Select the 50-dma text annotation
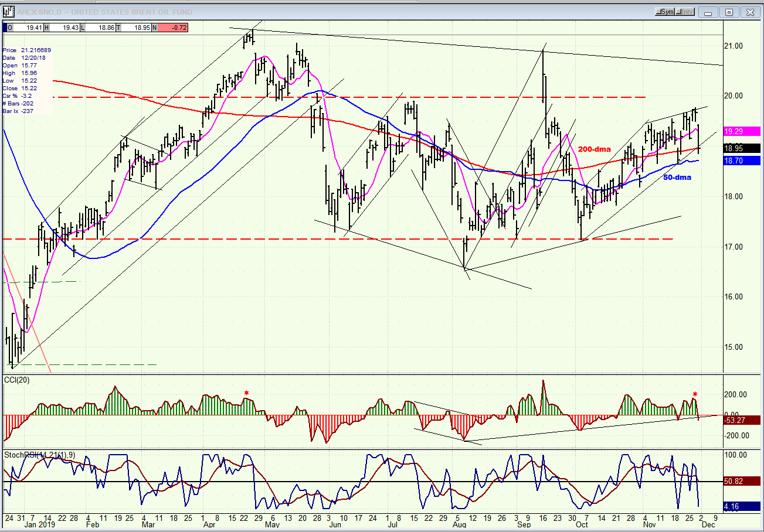 (677, 176)
